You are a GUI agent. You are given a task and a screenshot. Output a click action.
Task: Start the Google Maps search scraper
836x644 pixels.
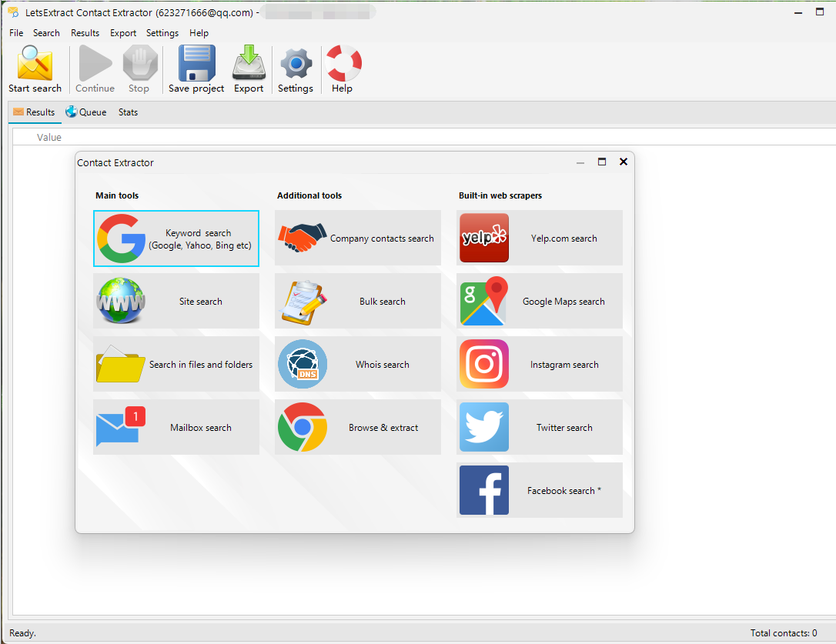540,302
